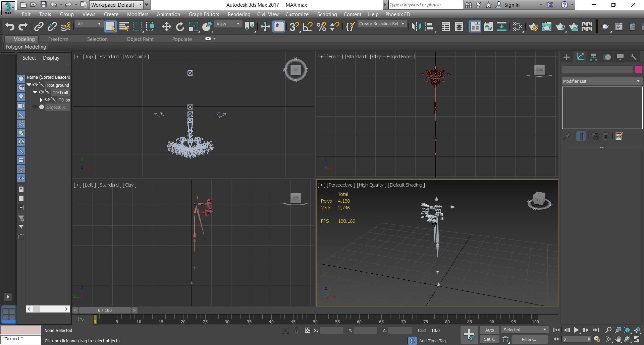This screenshot has width=644, height=345.
Task: Collapse the root ground tree node
Action: coord(29,85)
